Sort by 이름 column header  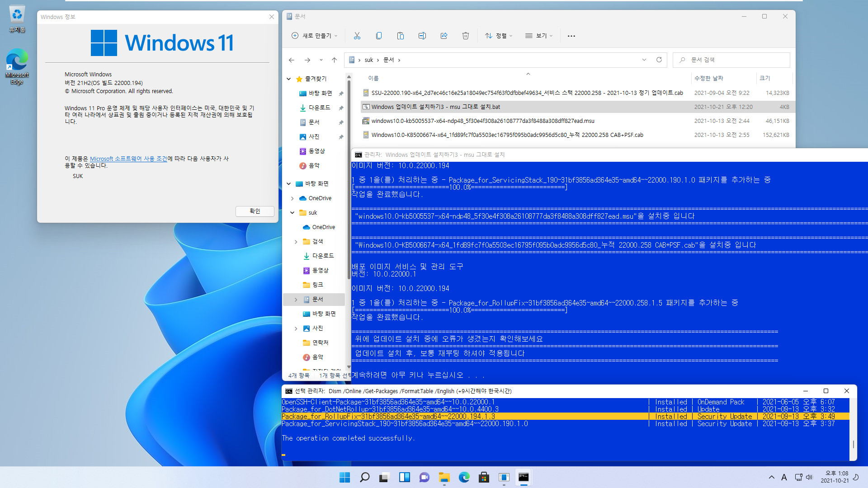pyautogui.click(x=373, y=78)
